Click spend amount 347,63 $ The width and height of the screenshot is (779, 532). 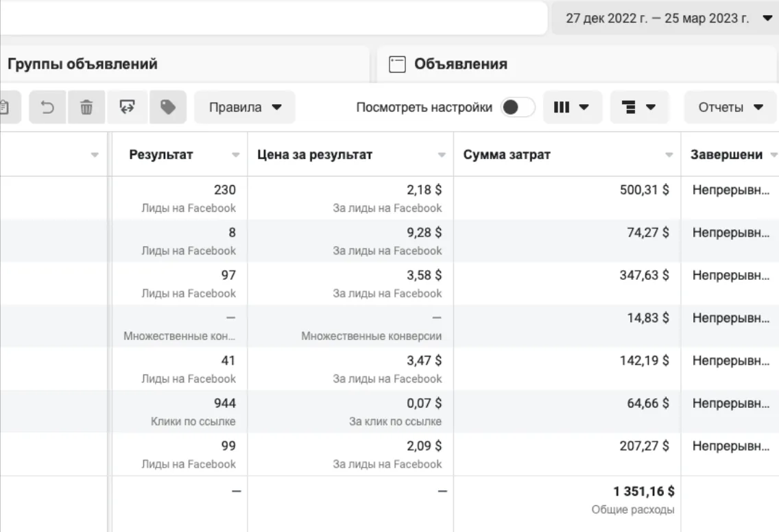click(x=644, y=275)
